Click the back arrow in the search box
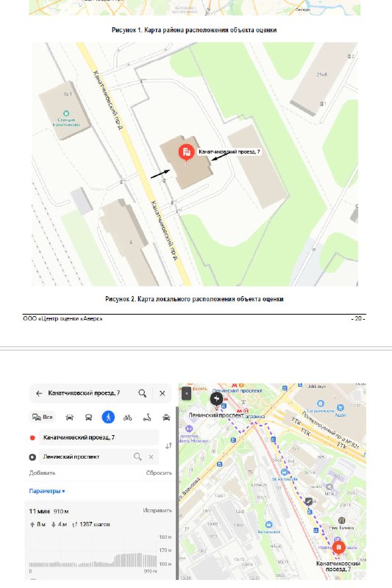Viewport: 392px width, 588px height. (x=39, y=393)
